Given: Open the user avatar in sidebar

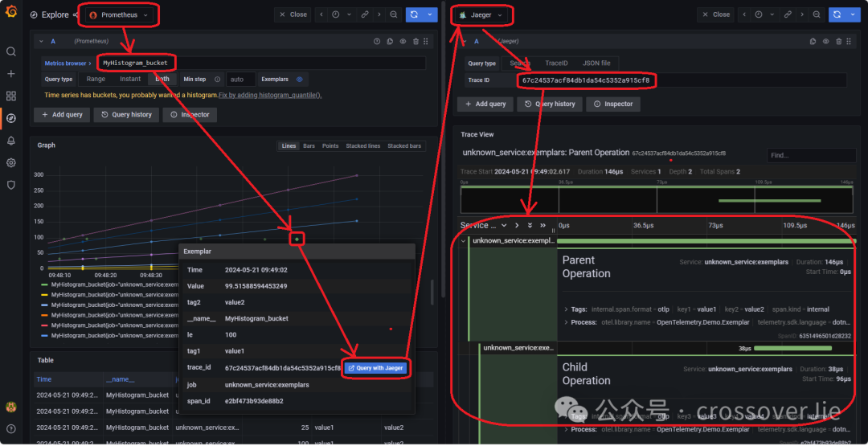Looking at the screenshot, I should click(11, 407).
